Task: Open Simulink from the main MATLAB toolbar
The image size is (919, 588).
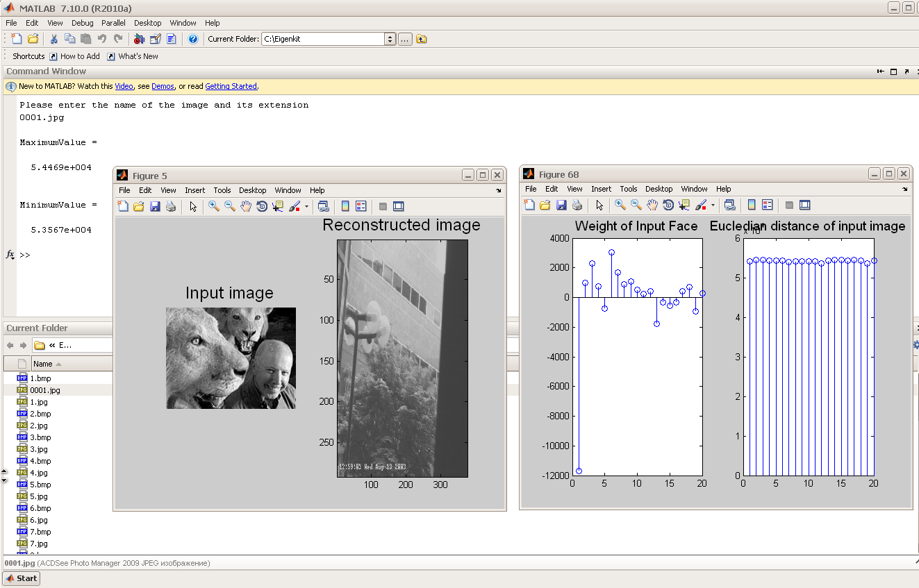Action: coord(140,39)
